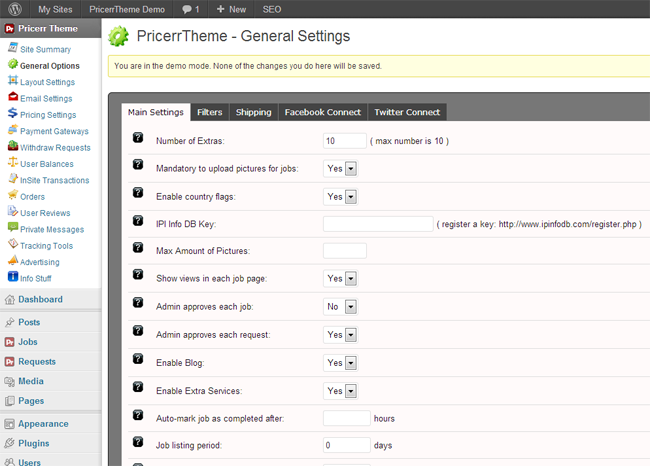The width and height of the screenshot is (650, 466).
Task: Click the Info Stuff blue info icon
Action: point(13,277)
